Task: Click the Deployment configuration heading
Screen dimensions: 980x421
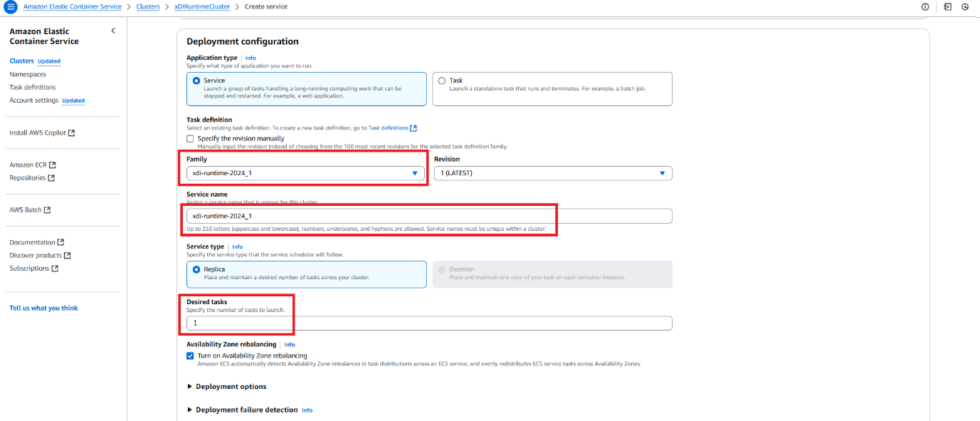Action: [x=243, y=41]
